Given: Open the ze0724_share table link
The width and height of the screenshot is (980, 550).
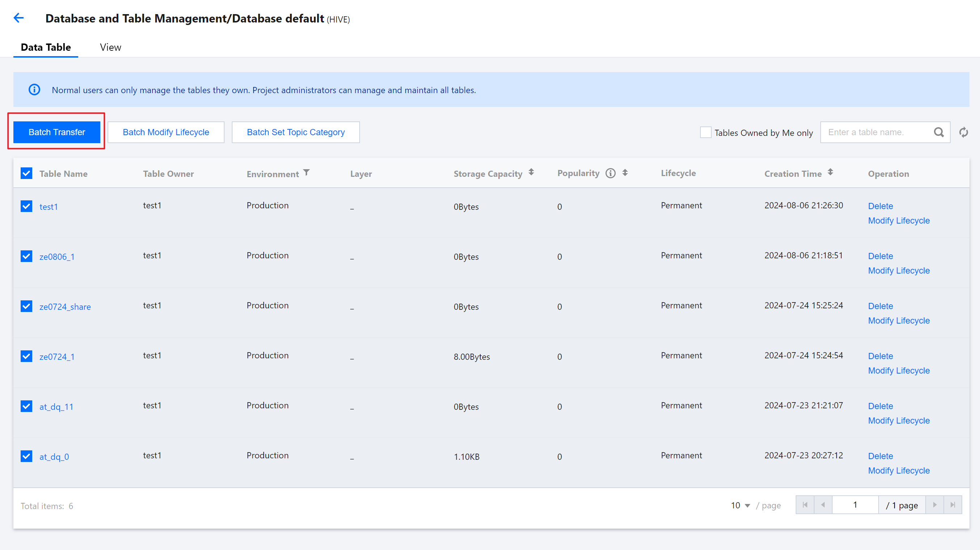Looking at the screenshot, I should click(65, 307).
